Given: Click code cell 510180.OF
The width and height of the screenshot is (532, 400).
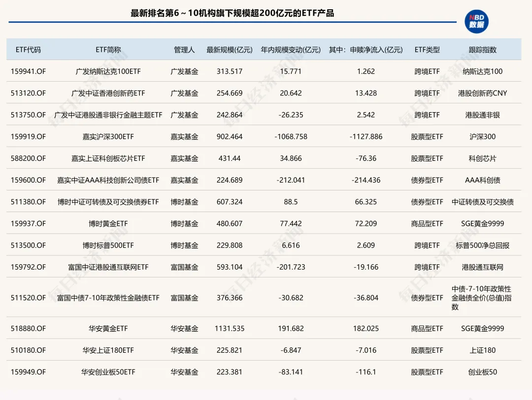Looking at the screenshot, I should (x=28, y=350).
